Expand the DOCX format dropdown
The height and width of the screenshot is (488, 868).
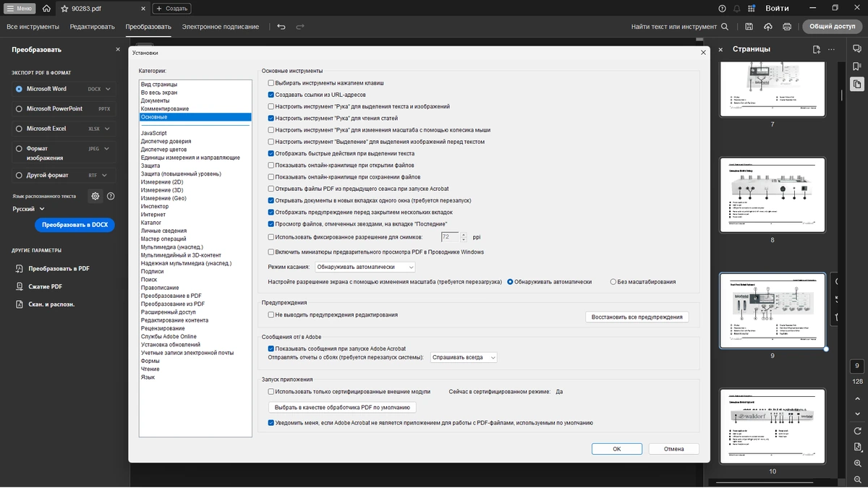point(108,89)
